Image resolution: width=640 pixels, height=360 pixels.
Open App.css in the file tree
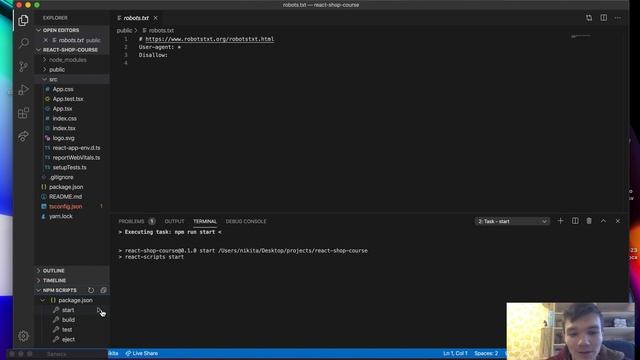click(63, 89)
